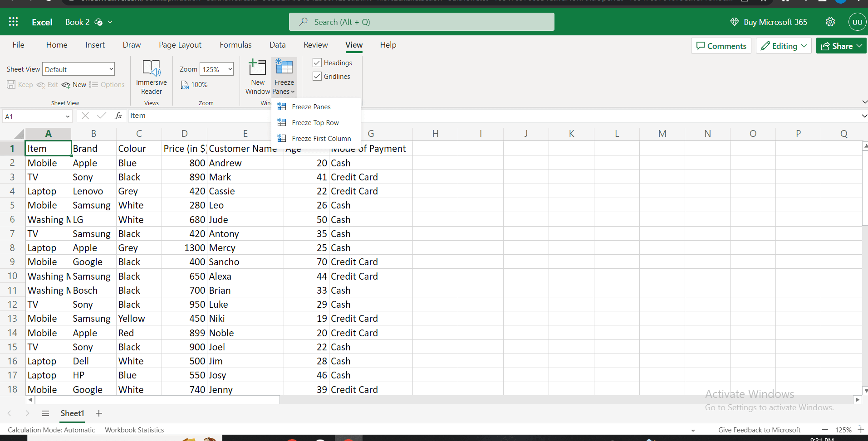Screen dimensions: 868x441
Task: Toggle the Gridlines checkbox
Action: (317, 76)
